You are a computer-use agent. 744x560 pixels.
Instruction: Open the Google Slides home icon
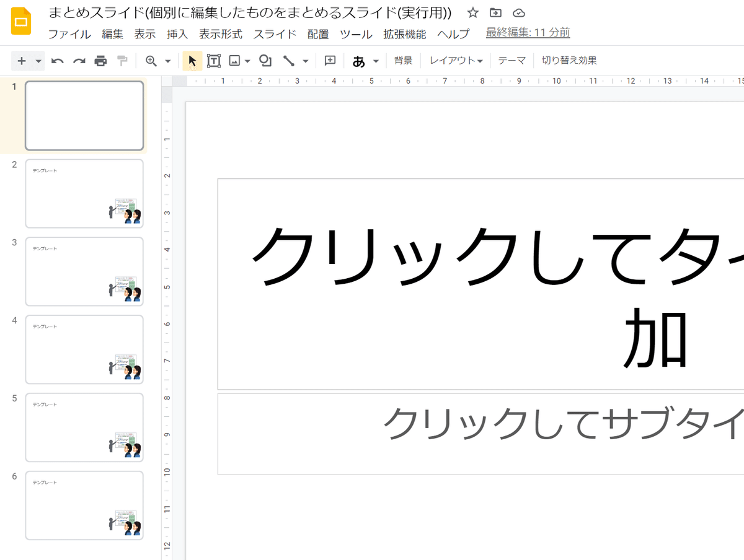[x=22, y=21]
